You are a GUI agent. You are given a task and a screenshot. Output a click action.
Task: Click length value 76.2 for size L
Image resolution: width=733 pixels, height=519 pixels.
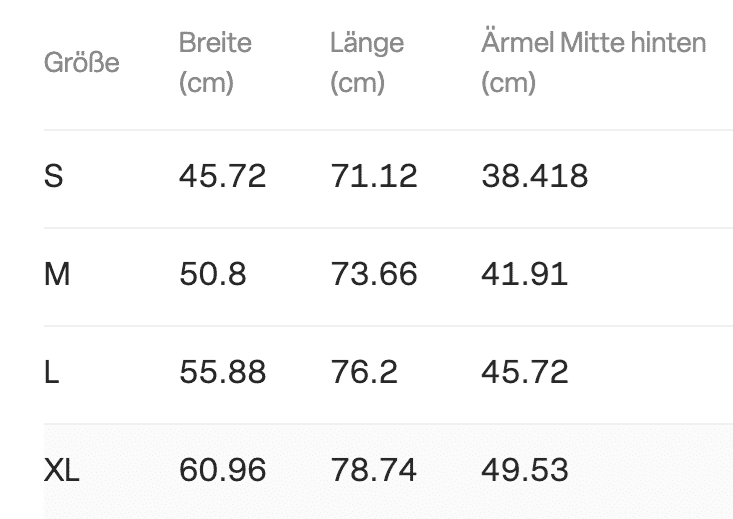click(363, 372)
